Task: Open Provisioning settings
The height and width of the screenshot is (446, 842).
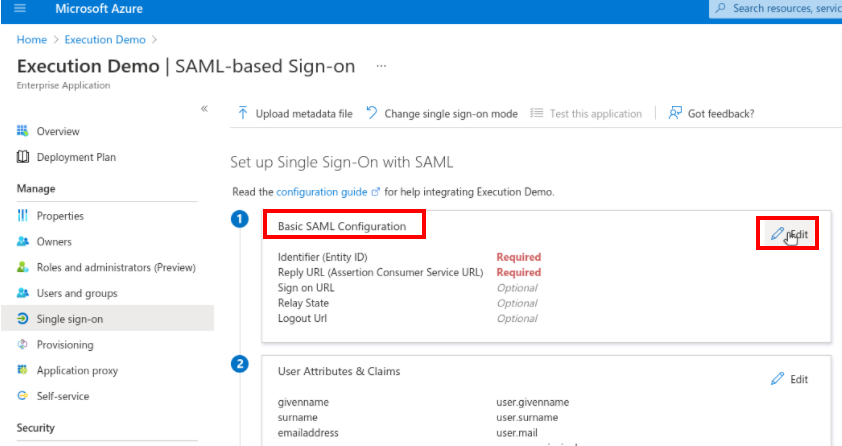Action: 65,345
